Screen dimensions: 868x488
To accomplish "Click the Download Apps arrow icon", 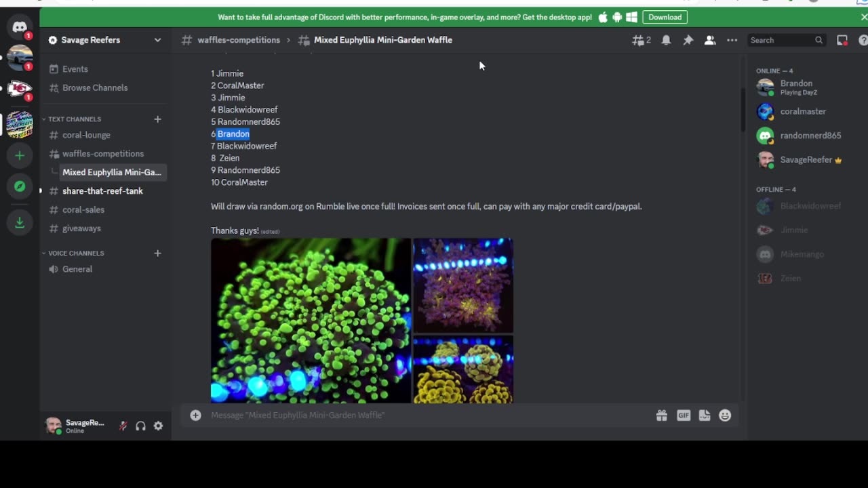I will [20, 222].
